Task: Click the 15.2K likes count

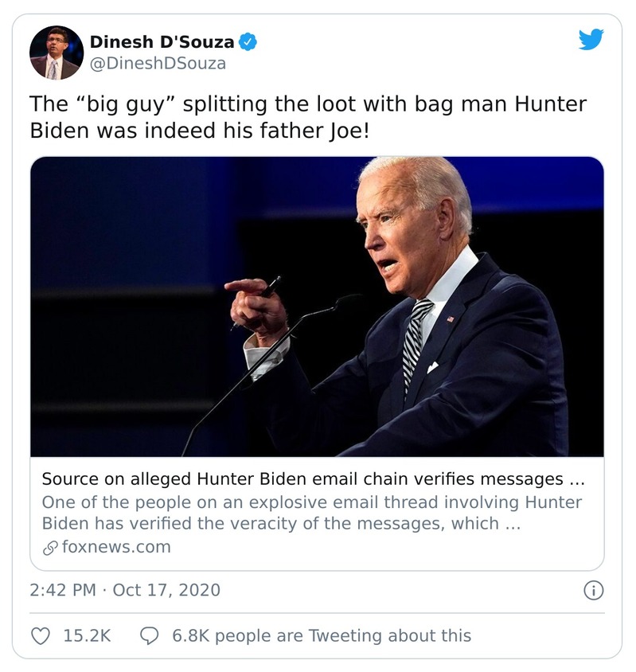Action: click(x=86, y=635)
